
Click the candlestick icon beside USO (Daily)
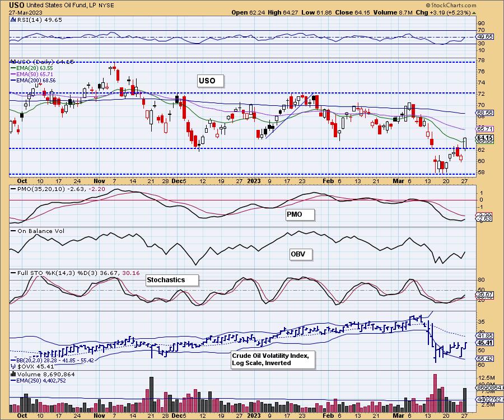tap(13, 62)
